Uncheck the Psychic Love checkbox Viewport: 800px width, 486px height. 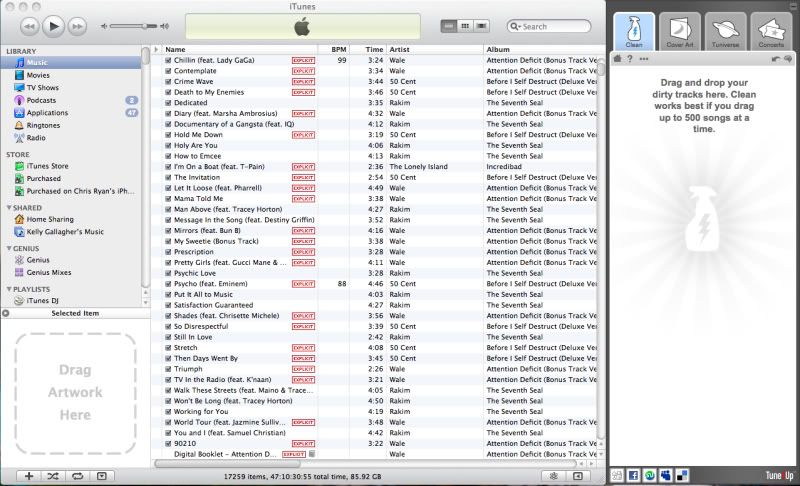[168, 273]
